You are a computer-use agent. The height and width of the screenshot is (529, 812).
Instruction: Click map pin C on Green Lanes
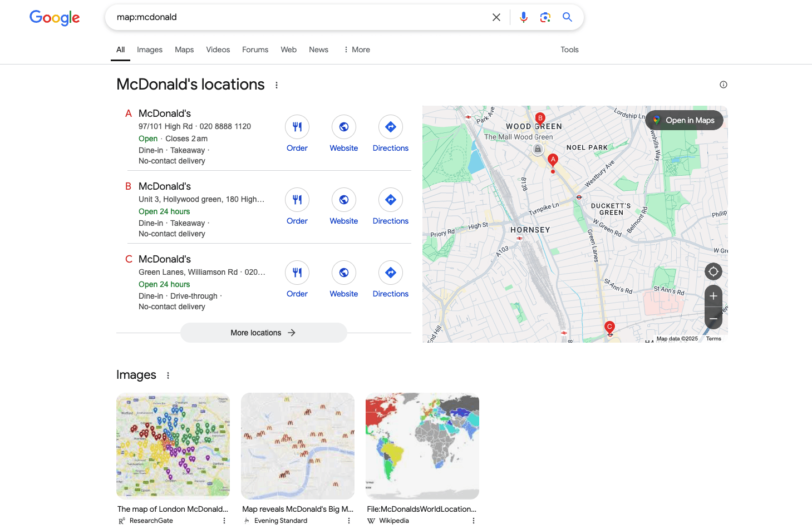[609, 327]
